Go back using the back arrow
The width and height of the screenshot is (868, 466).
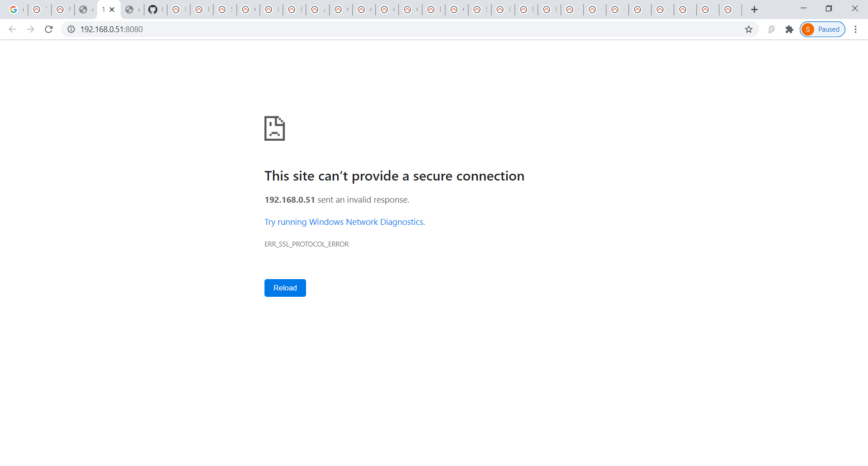click(x=13, y=29)
